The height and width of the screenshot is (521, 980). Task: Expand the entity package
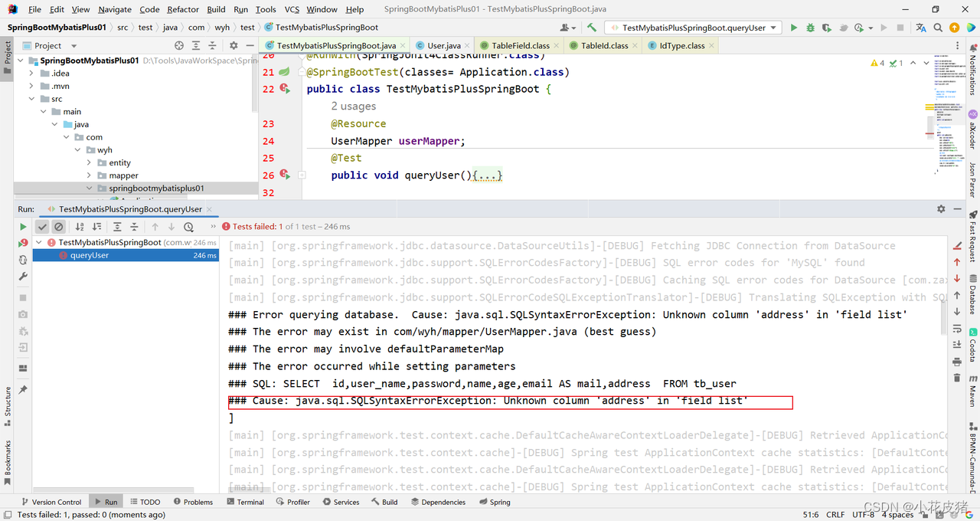point(90,162)
